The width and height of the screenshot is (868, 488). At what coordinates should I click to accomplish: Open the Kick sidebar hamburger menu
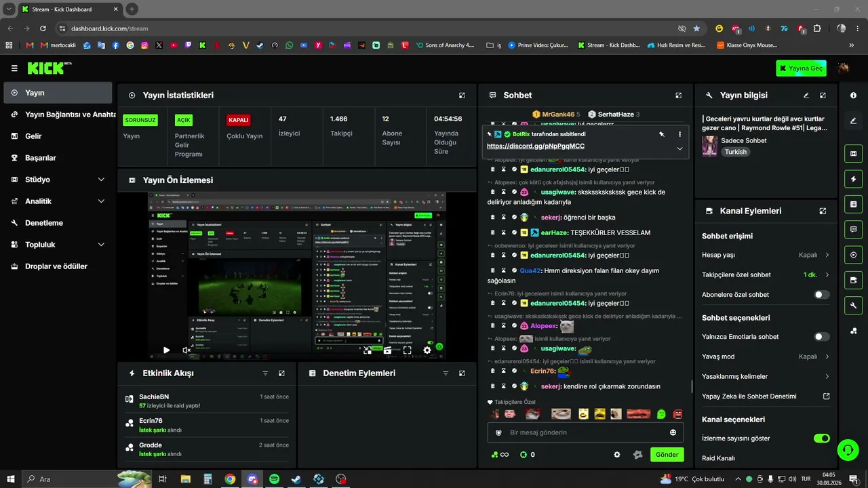14,68
